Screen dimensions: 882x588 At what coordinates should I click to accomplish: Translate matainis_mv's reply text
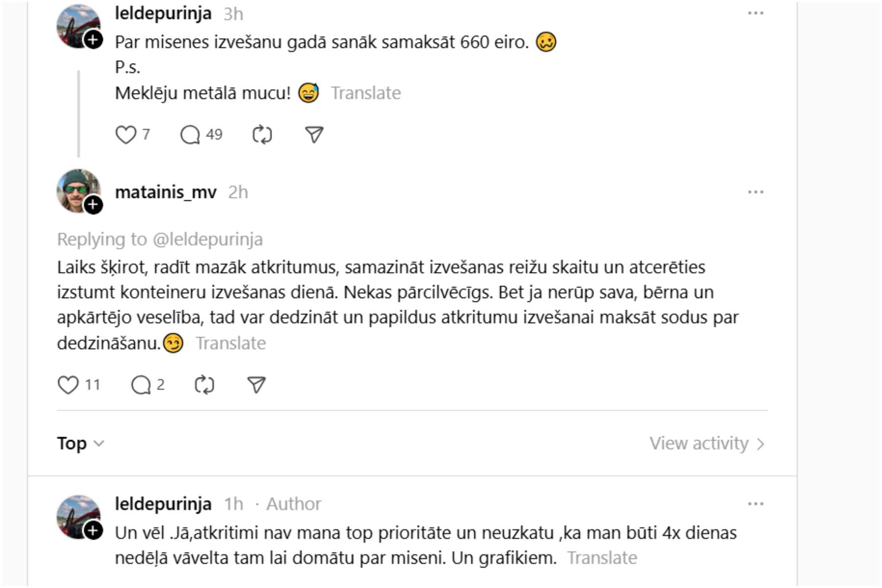pyautogui.click(x=231, y=343)
